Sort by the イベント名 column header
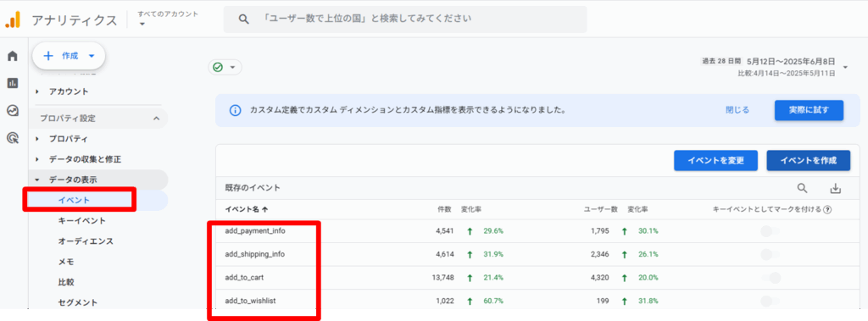This screenshot has width=868, height=321. coord(247,209)
